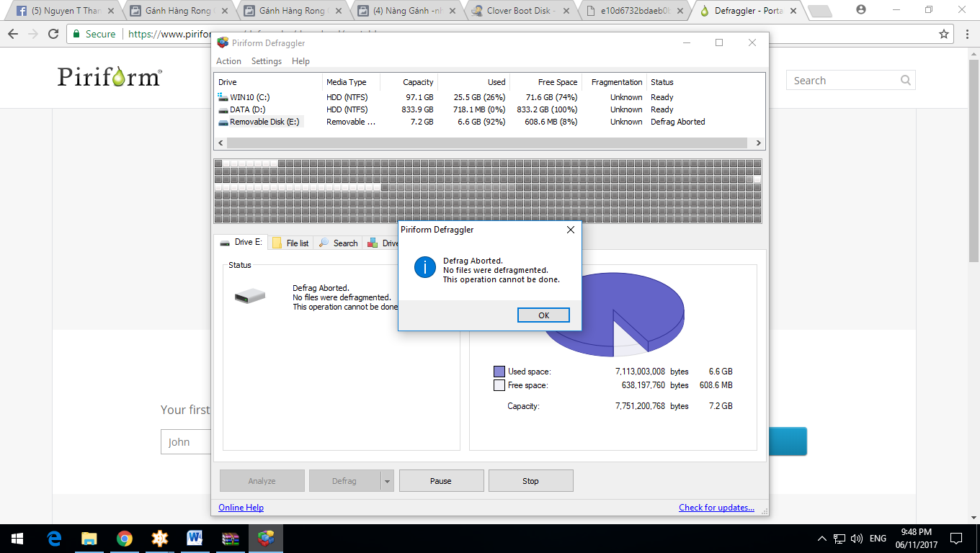Open File Explorer from the taskbar
Viewport: 980px width, 553px height.
coord(89,539)
